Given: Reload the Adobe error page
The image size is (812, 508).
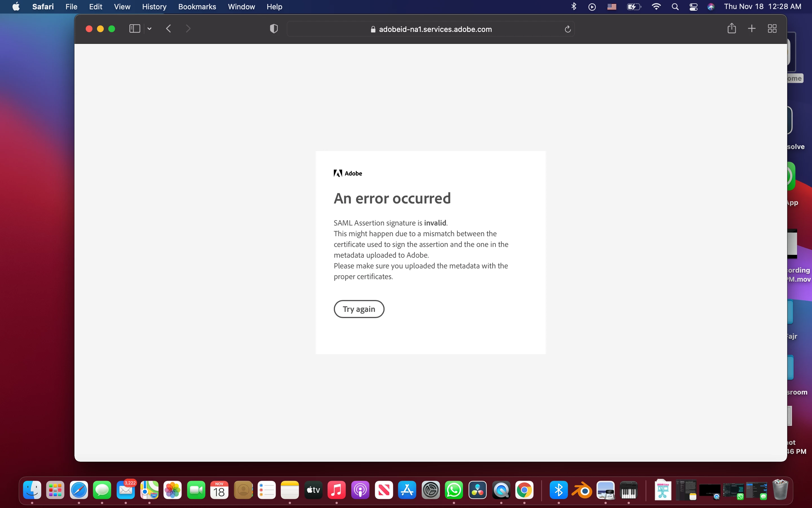Looking at the screenshot, I should click(x=568, y=29).
